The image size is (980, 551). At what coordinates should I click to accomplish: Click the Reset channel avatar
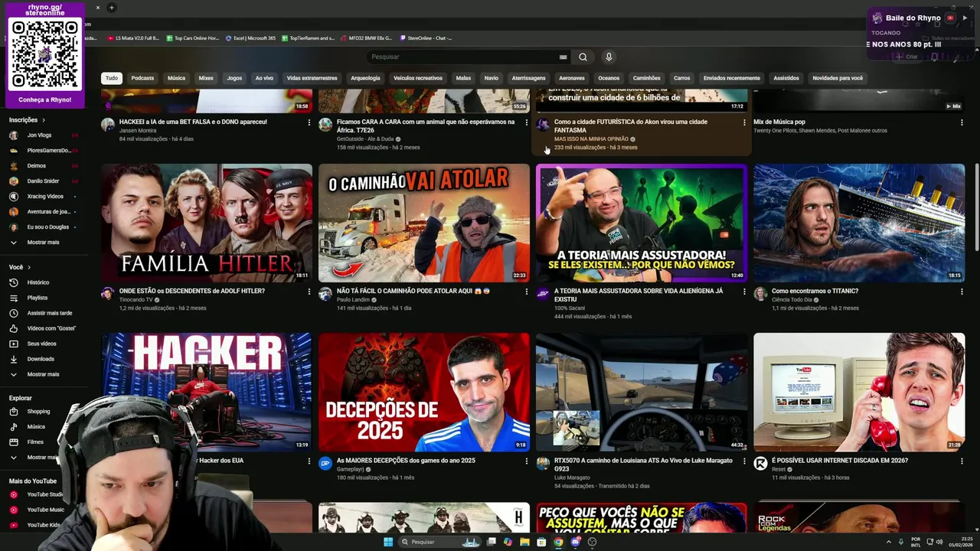[x=760, y=464]
